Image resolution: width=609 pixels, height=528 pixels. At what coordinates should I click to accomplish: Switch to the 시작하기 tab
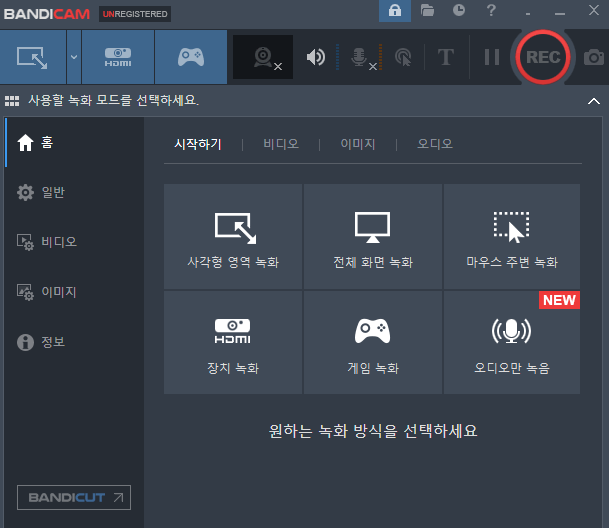[x=198, y=145]
